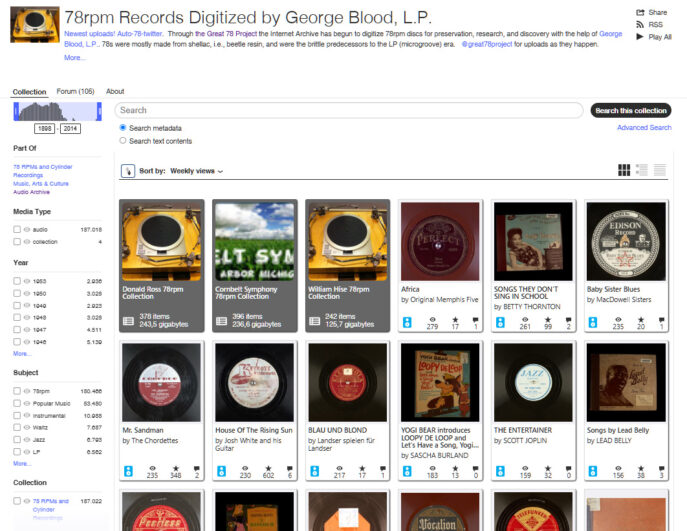This screenshot has height=531, width=687.
Task: Open the Forum (106) tab
Action: (x=75, y=91)
